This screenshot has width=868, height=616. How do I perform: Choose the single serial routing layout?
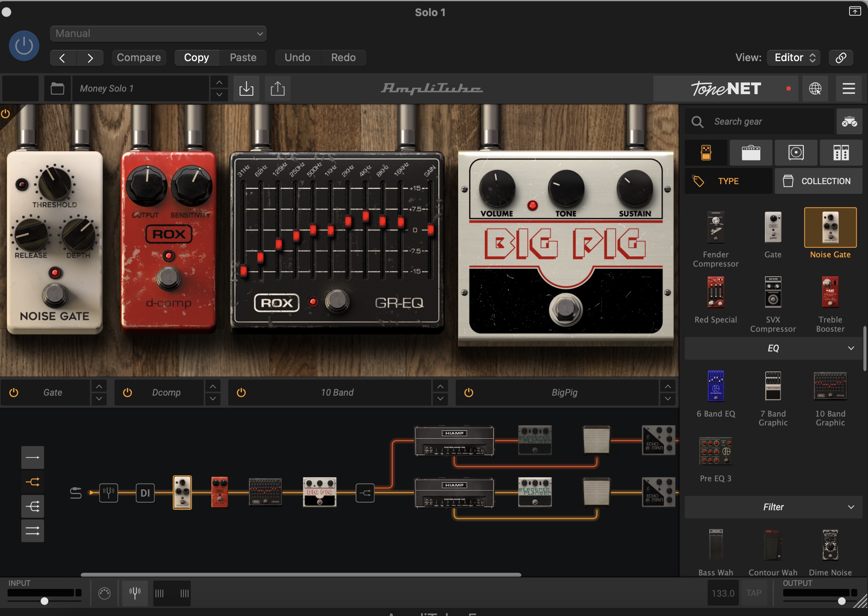(33, 457)
